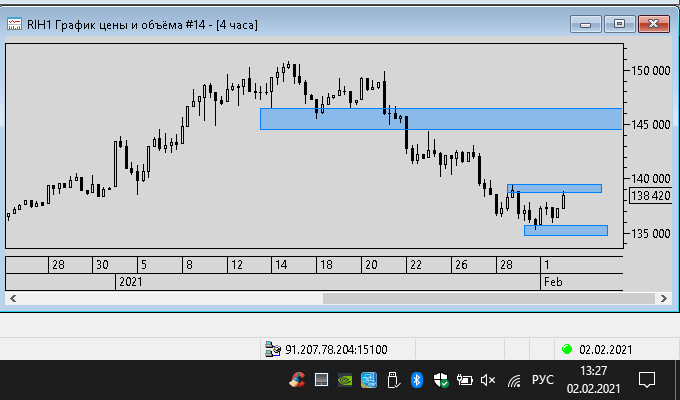Click the safely remove hardware USB icon
Image resolution: width=680 pixels, height=400 pixels.
tap(393, 380)
